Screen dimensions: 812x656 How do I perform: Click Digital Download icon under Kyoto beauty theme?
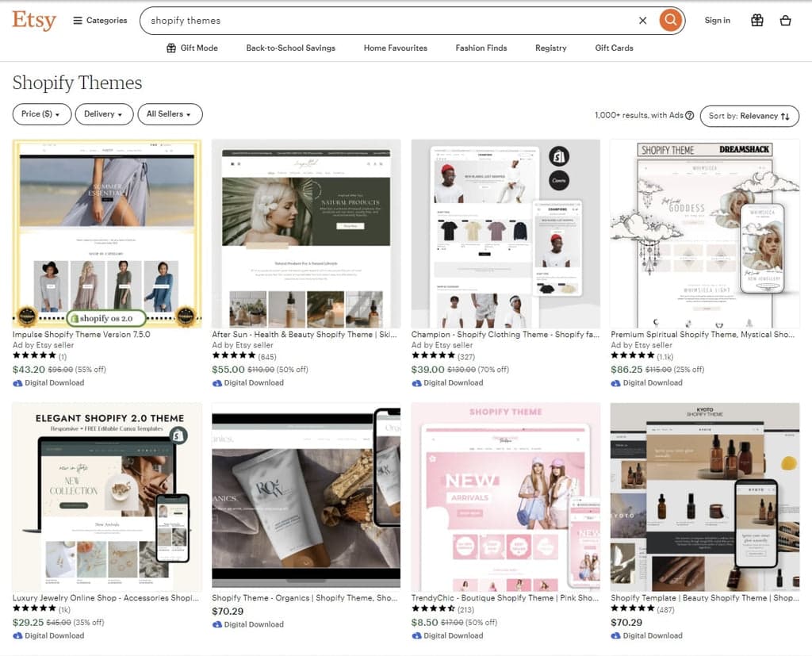click(x=615, y=636)
